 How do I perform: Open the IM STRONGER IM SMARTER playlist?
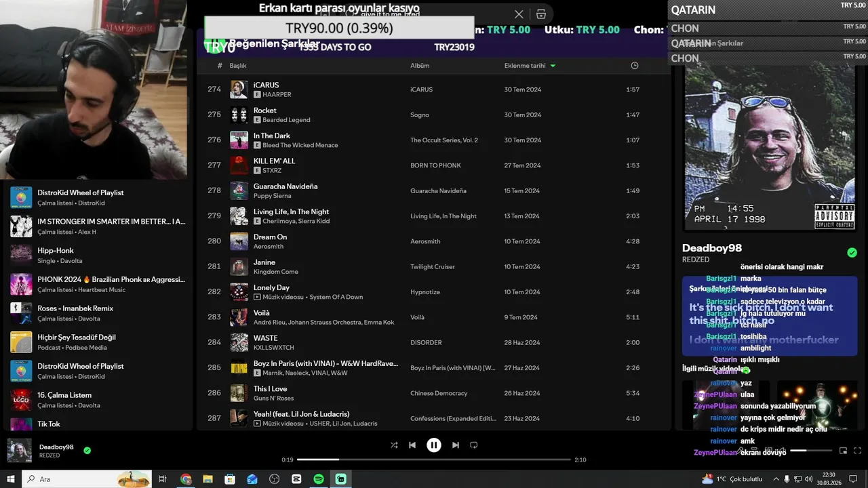pos(98,226)
